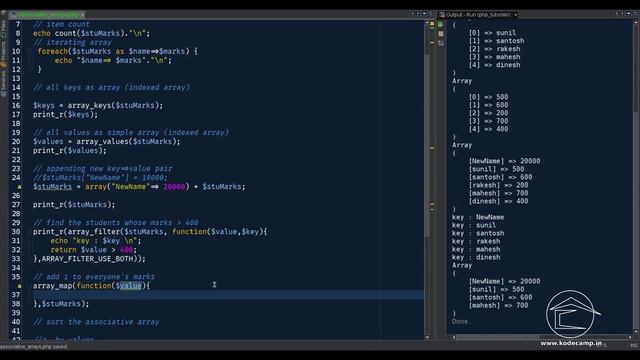
Task: Click Output panel scroll-right tab arrow
Action: pyautogui.click(x=622, y=13)
